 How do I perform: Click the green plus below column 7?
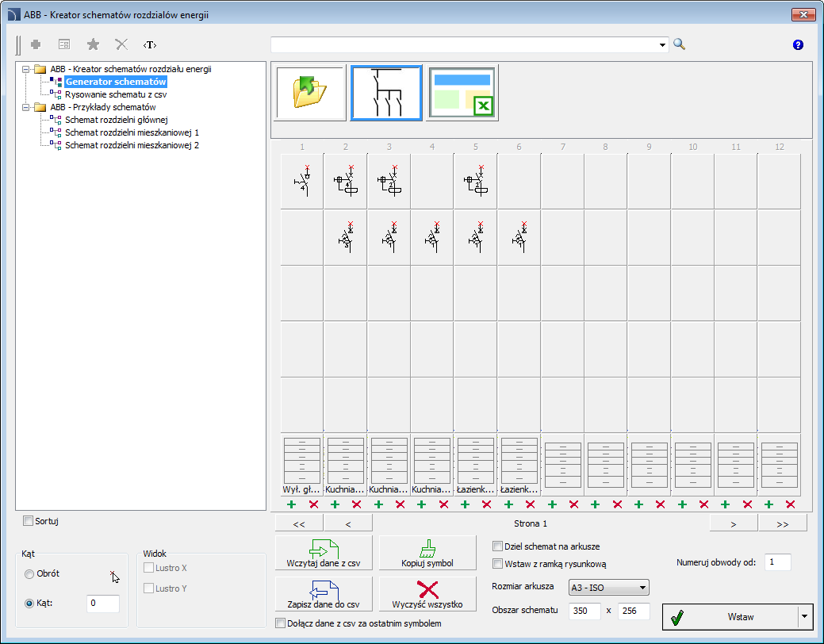[552, 504]
